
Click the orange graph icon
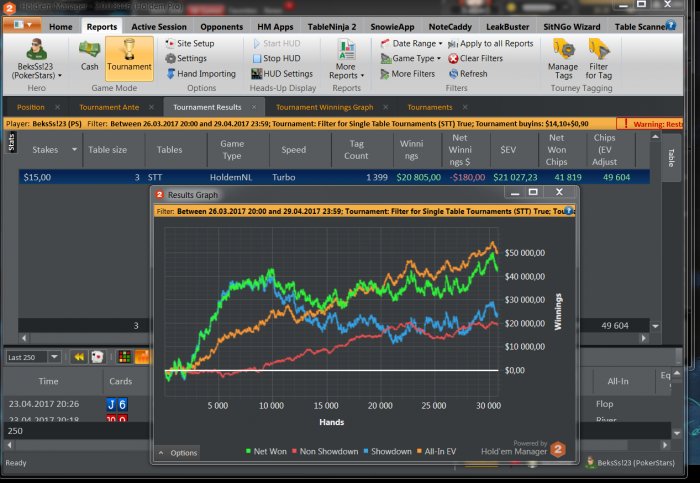[142, 357]
